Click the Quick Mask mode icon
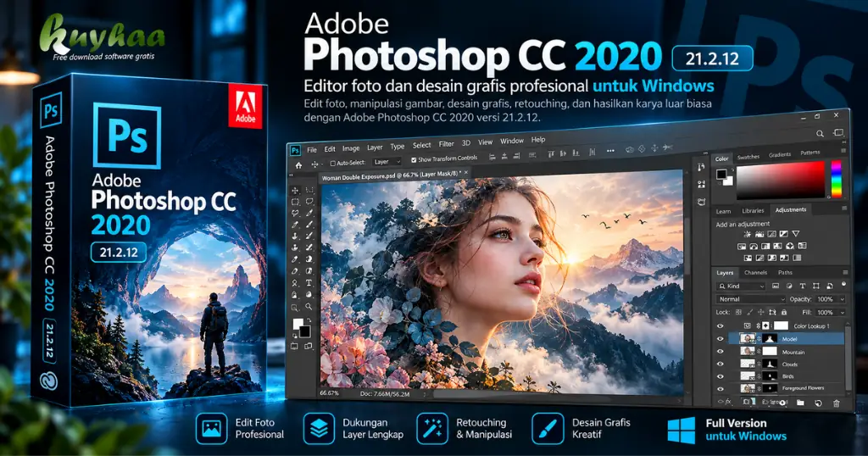The width and height of the screenshot is (868, 456). (x=294, y=347)
